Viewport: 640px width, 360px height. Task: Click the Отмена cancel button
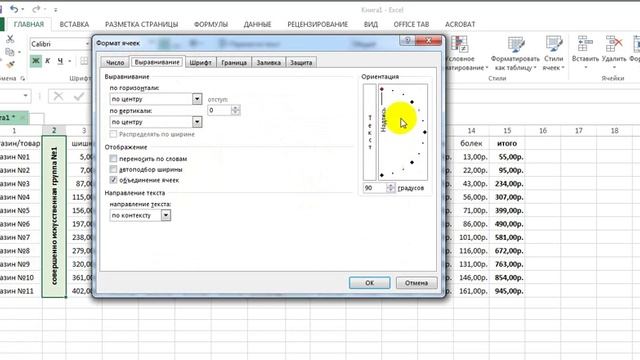[x=416, y=282]
